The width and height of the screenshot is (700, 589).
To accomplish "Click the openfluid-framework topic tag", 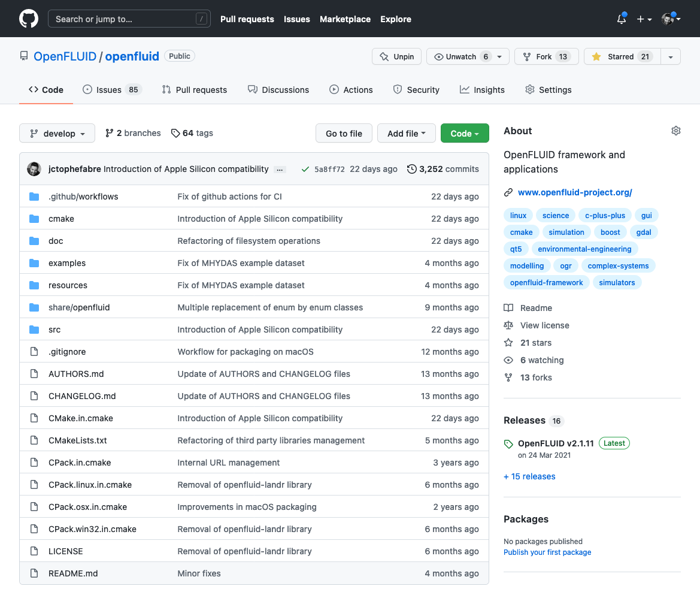I will click(x=547, y=282).
